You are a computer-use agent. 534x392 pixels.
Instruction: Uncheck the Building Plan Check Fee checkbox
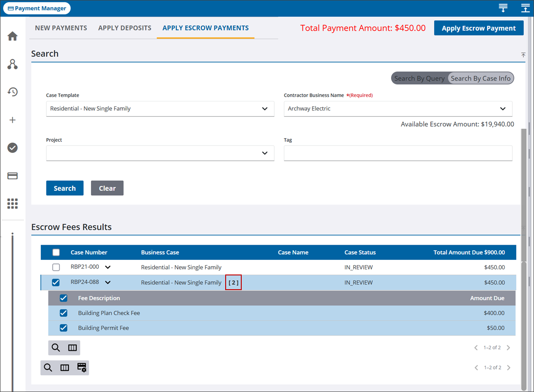click(x=63, y=313)
